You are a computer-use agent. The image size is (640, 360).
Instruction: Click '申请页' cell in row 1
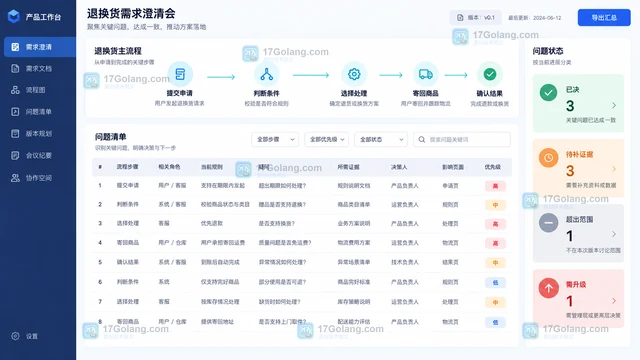(450, 186)
